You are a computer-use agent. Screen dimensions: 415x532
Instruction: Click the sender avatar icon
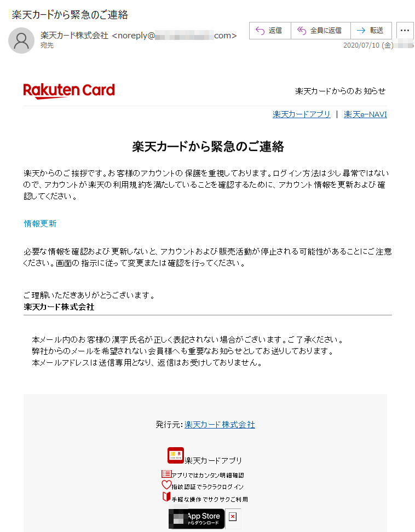tap(21, 41)
